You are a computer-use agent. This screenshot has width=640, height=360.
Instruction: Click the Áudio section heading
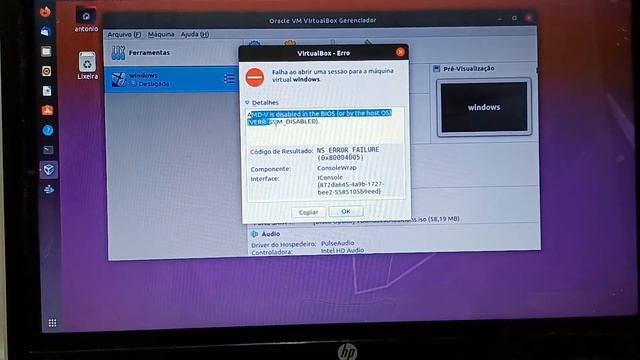coord(271,234)
